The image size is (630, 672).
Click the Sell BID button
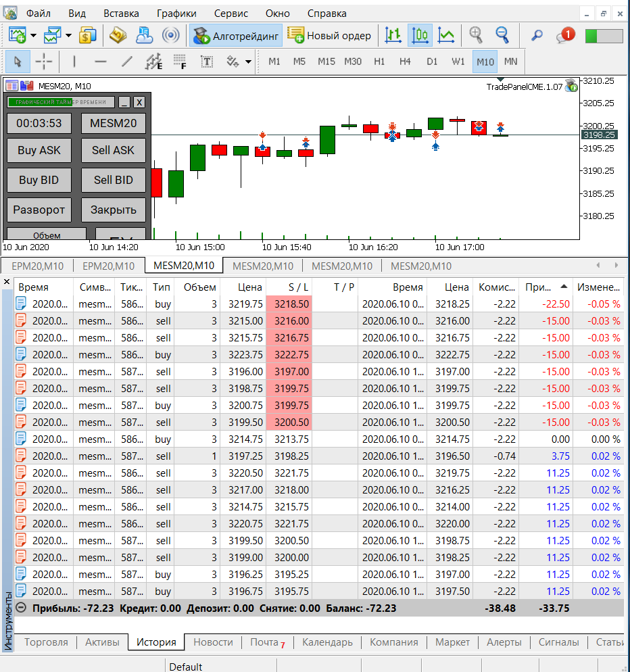113,180
